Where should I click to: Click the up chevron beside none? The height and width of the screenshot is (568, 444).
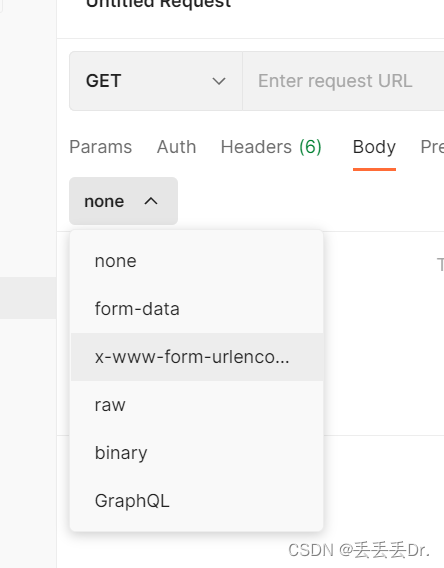(x=151, y=201)
